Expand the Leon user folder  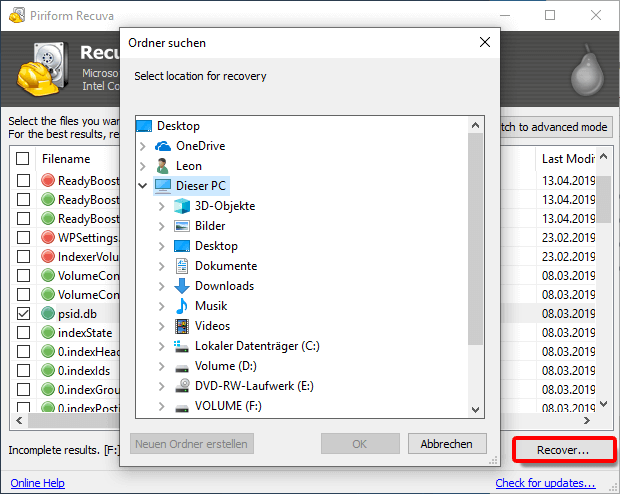point(143,166)
